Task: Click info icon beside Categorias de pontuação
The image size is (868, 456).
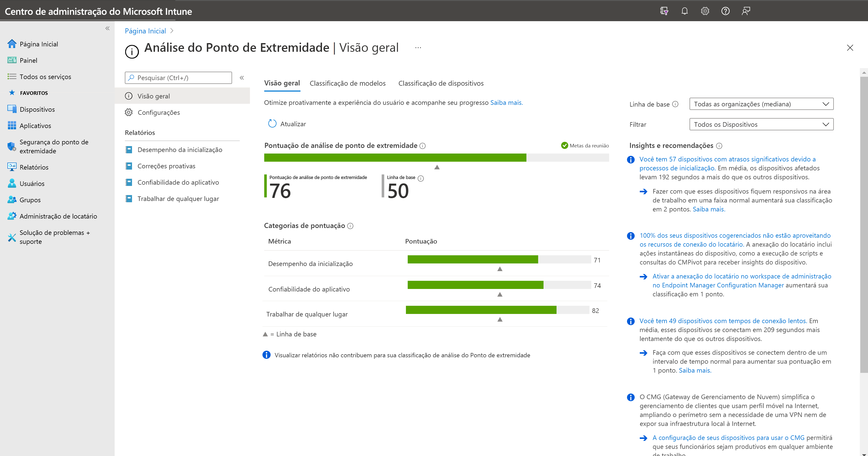Action: coord(351,226)
